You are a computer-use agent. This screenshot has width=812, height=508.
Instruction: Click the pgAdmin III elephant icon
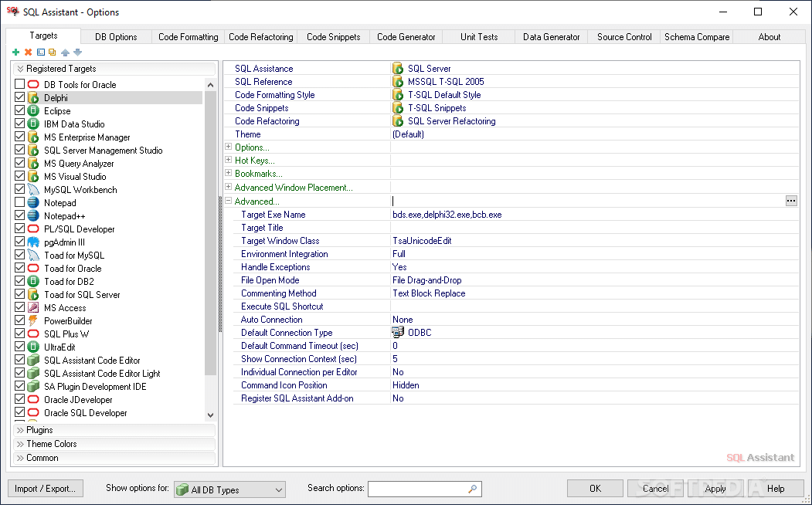pos(33,242)
